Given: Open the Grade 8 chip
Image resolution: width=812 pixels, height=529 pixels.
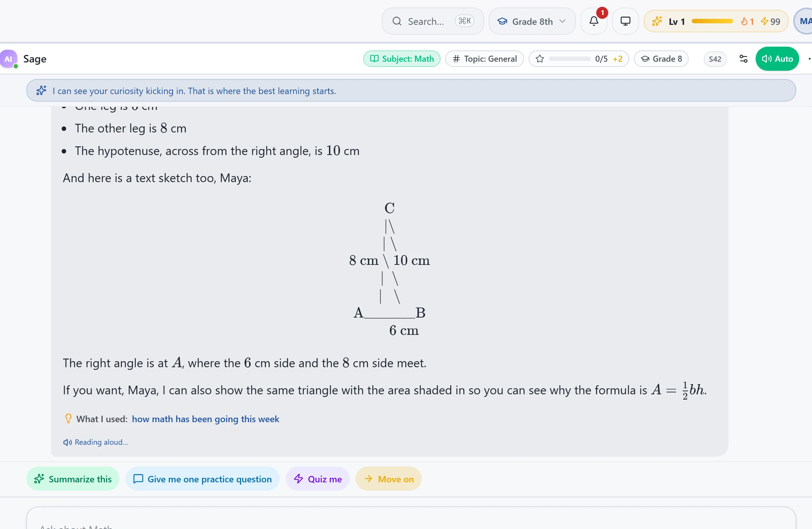Looking at the screenshot, I should point(661,59).
